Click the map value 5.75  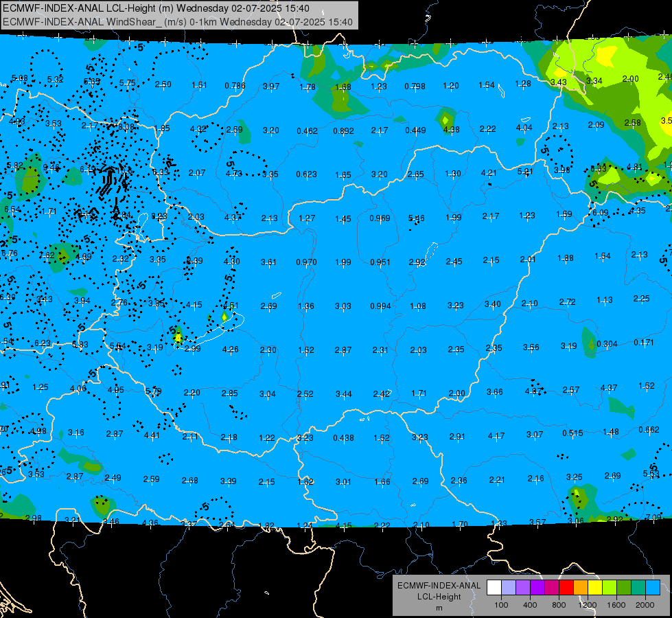click(x=127, y=83)
